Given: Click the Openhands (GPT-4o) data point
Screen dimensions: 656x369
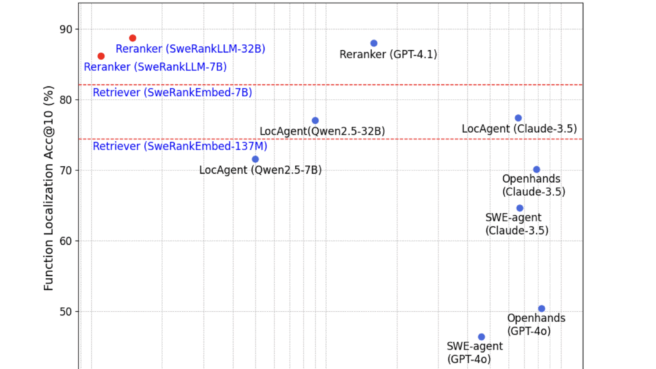Looking at the screenshot, I should (541, 309).
